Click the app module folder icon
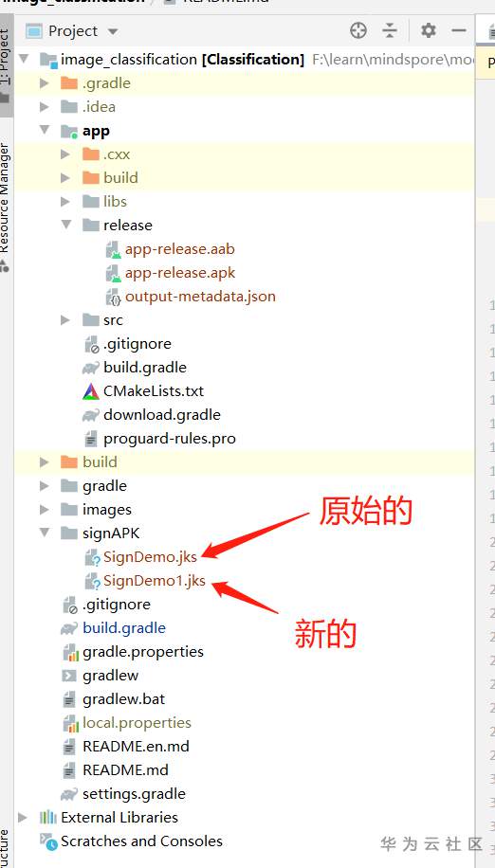 coord(69,131)
